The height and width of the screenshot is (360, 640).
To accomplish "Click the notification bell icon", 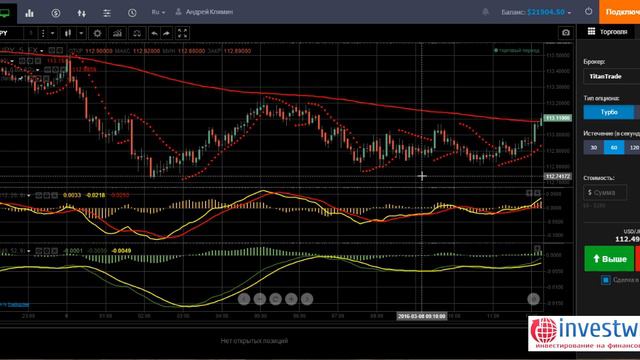I will 485,12.
